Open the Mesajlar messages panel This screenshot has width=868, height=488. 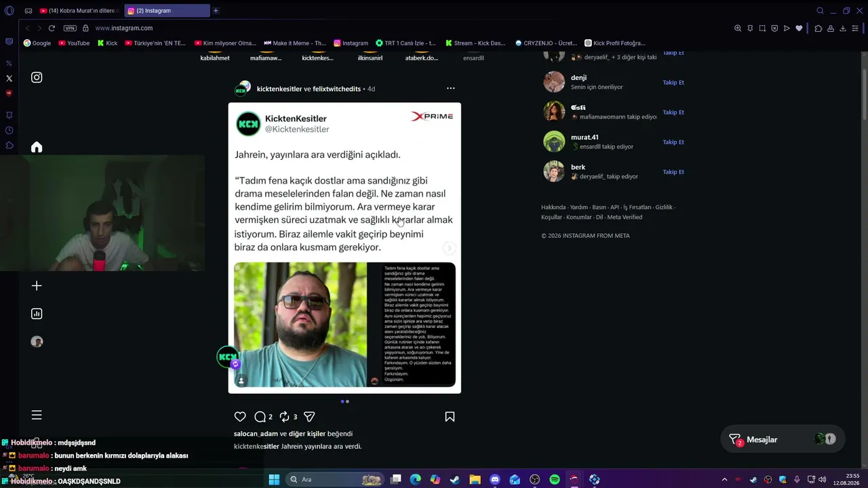(x=783, y=439)
